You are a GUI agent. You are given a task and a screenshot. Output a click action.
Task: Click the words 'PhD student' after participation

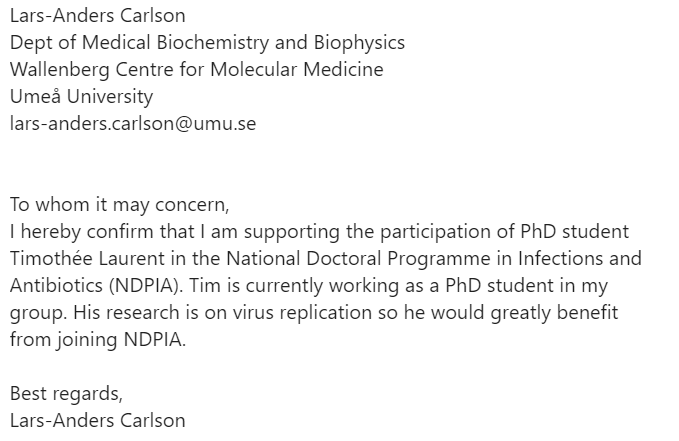(574, 231)
